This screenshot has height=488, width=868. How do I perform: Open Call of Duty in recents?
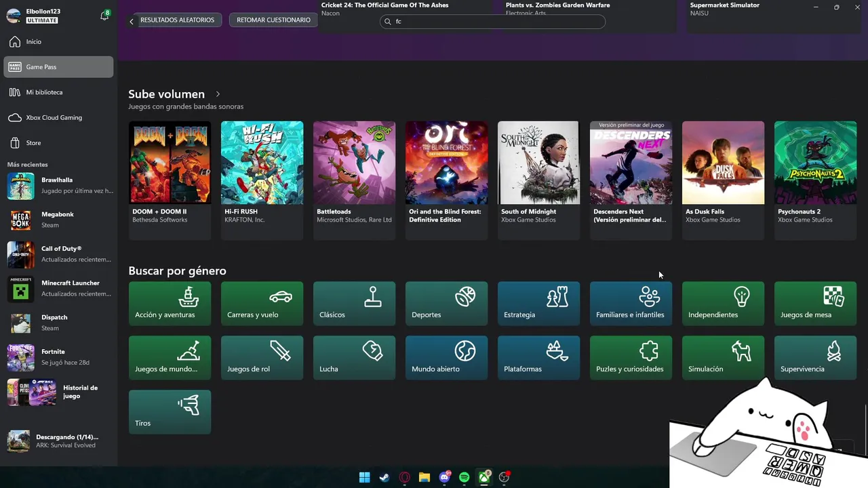(x=60, y=254)
